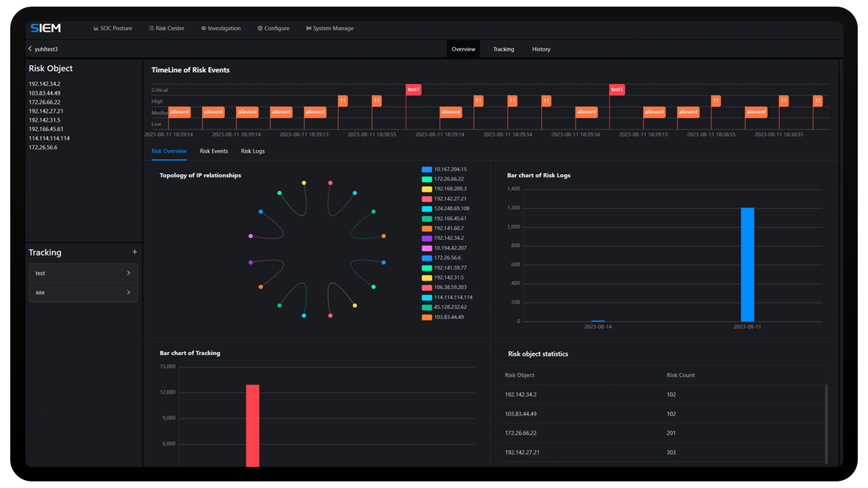Image resolution: width=868 pixels, height=488 pixels.
Task: Open the Risk Center menu
Action: (x=166, y=28)
